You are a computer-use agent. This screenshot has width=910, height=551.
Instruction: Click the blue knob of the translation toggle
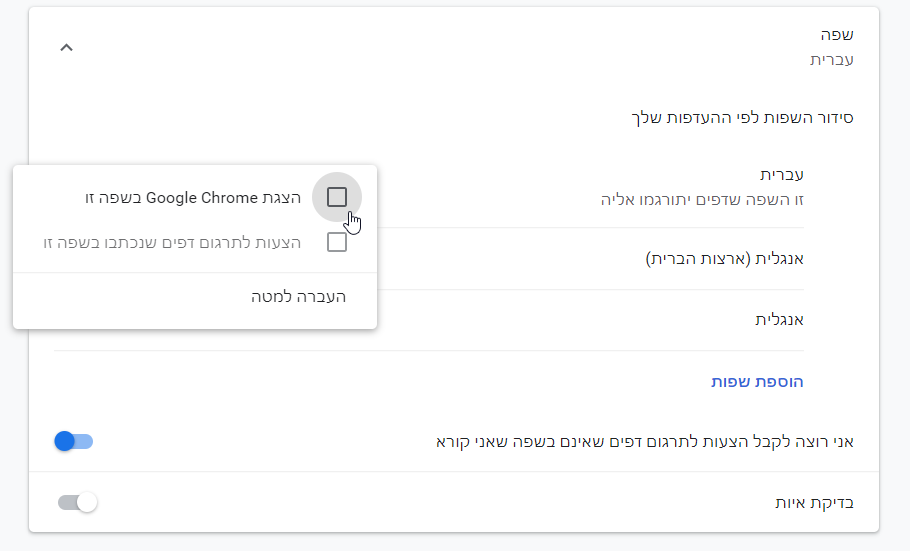coord(65,441)
